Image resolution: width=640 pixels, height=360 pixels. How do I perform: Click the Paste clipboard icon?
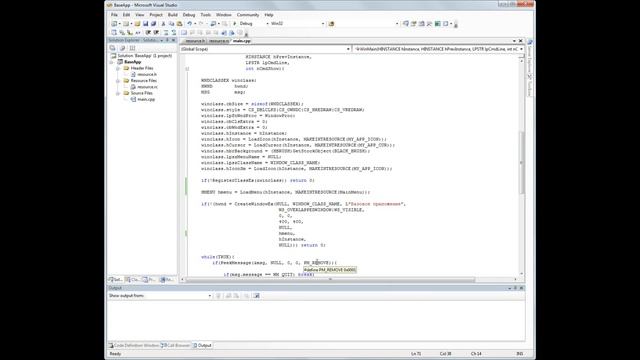[x=180, y=24]
